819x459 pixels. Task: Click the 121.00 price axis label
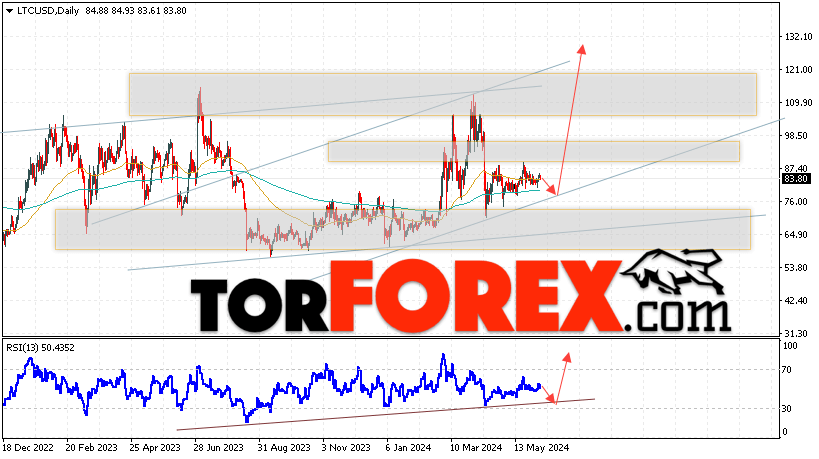(x=798, y=69)
